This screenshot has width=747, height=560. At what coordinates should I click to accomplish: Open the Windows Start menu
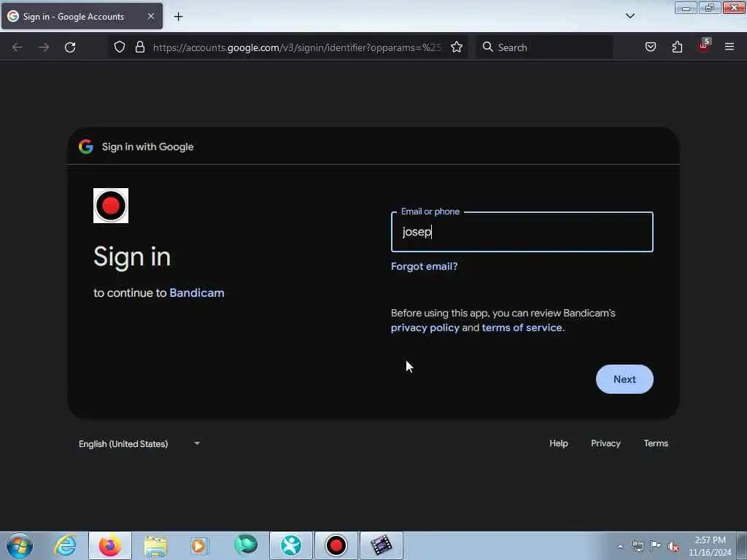pos(20,545)
